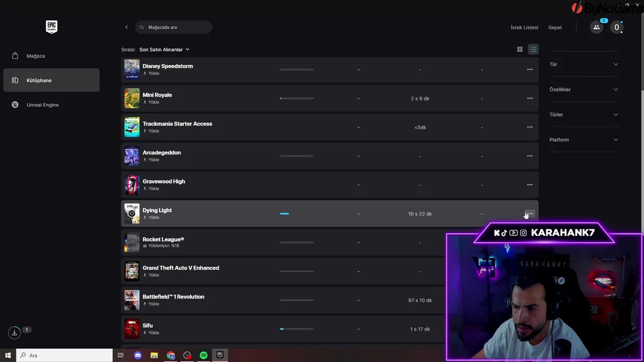Image resolution: width=644 pixels, height=362 pixels.
Task: Click Gravewood High cover art
Action: tap(132, 185)
